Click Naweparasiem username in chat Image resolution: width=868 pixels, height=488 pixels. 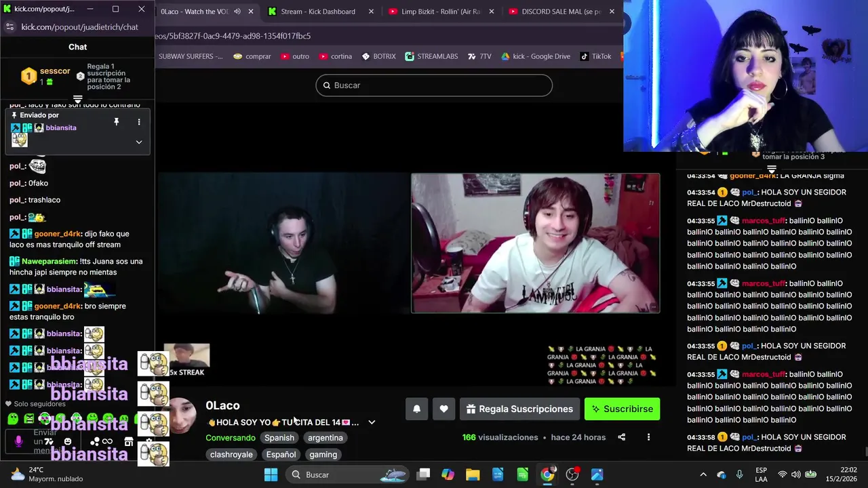click(49, 261)
